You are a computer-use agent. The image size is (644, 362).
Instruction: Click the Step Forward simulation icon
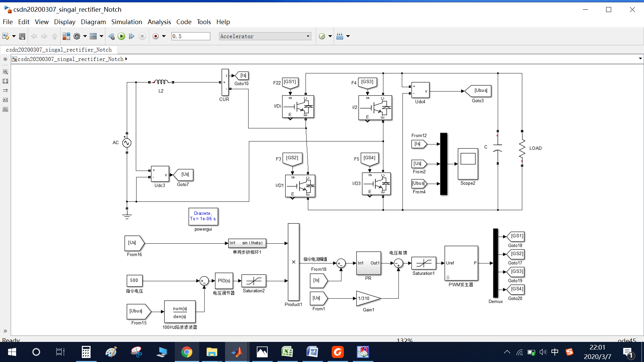[131, 36]
